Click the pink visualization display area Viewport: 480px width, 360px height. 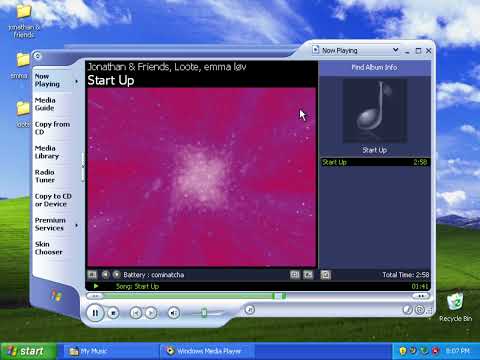tap(202, 177)
